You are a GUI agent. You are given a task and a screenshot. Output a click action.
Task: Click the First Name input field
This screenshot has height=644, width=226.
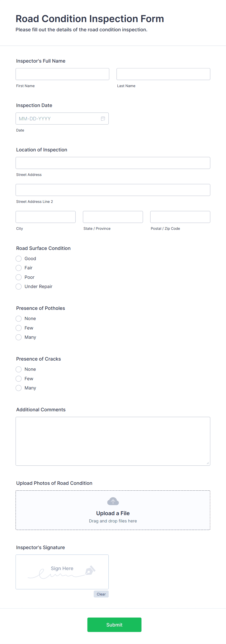point(62,74)
